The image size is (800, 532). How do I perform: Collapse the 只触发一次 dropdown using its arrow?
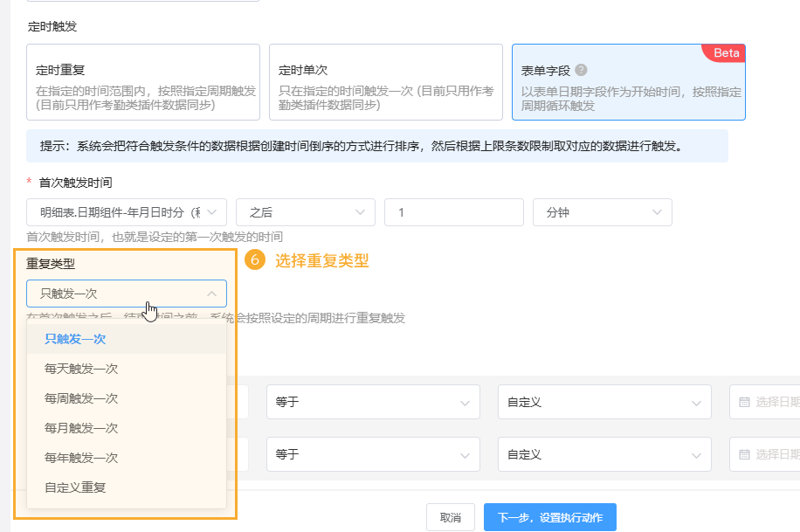[x=211, y=294]
